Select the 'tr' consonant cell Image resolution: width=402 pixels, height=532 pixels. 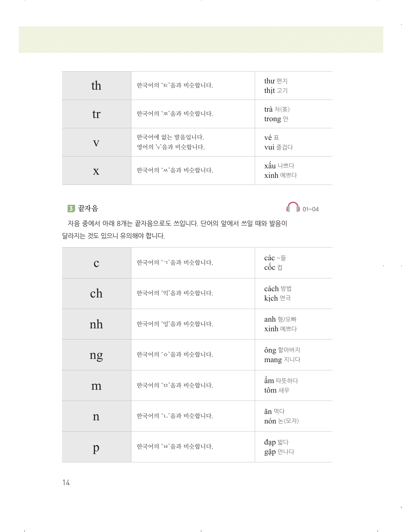(x=96, y=114)
